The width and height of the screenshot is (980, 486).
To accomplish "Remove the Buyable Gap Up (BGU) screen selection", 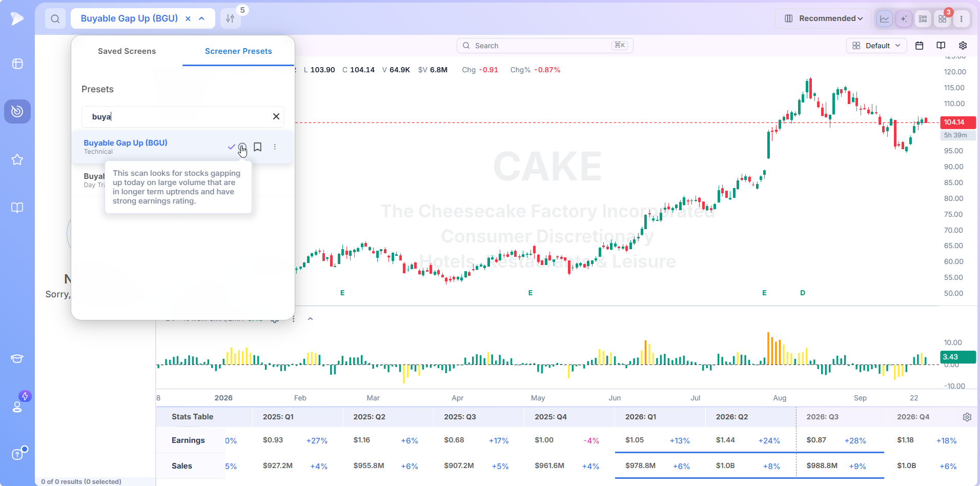I will 188,18.
